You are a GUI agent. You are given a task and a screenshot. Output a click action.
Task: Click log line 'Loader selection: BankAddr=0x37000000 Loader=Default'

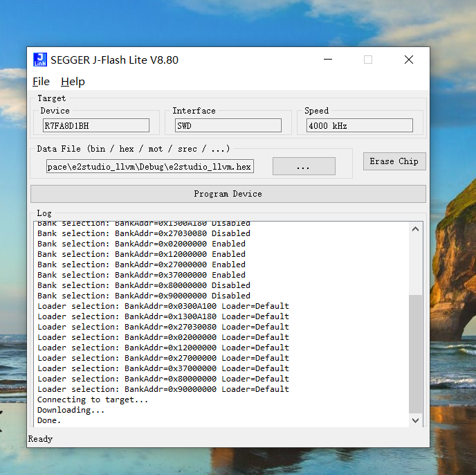point(163,368)
